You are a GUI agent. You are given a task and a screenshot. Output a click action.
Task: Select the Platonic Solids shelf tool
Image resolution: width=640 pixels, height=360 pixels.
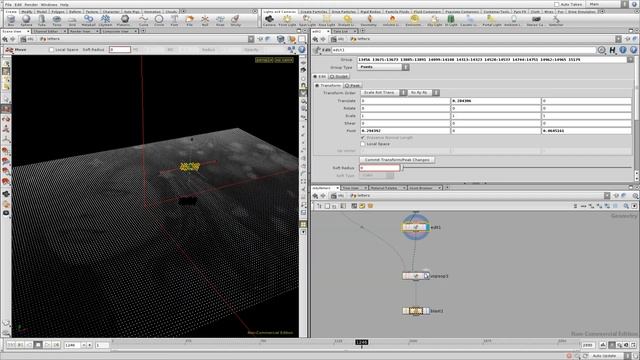tap(124, 20)
